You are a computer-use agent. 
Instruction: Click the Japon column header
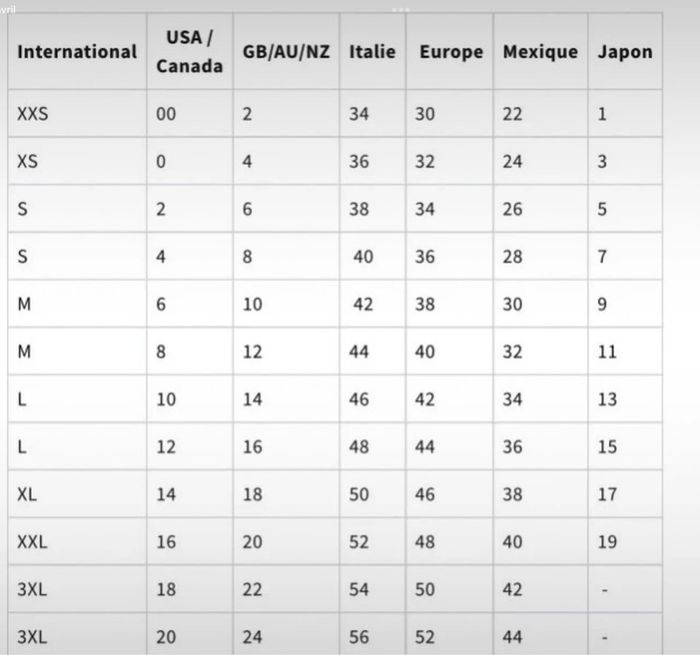coord(625,51)
